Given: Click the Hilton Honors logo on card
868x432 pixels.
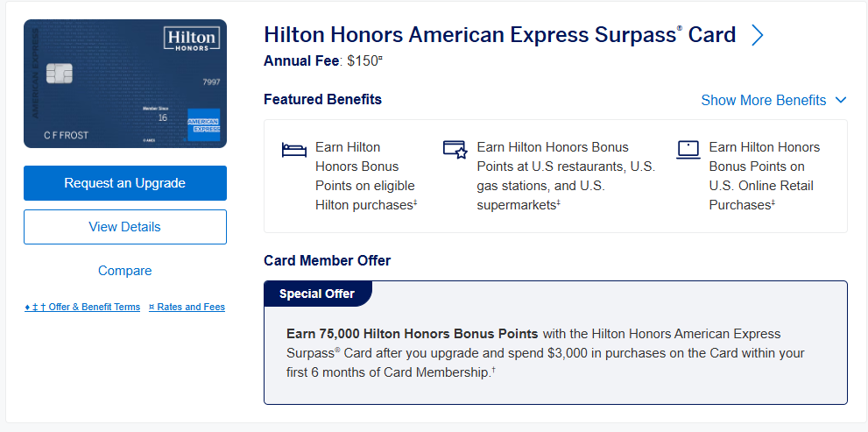Looking at the screenshot, I should [x=191, y=39].
